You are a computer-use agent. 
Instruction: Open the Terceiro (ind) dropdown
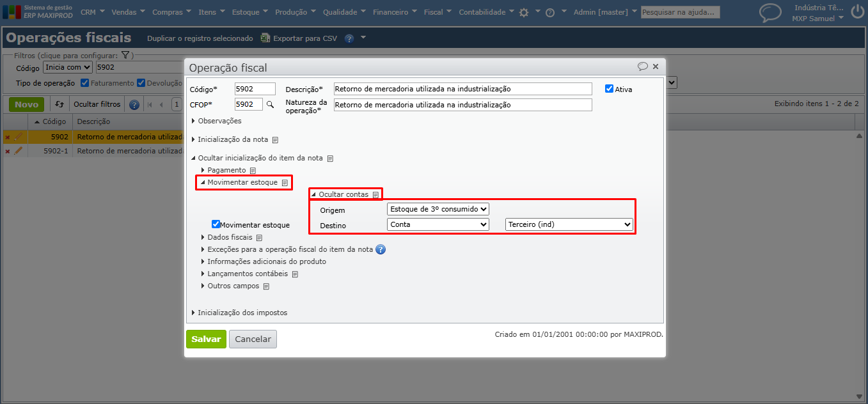coord(569,224)
